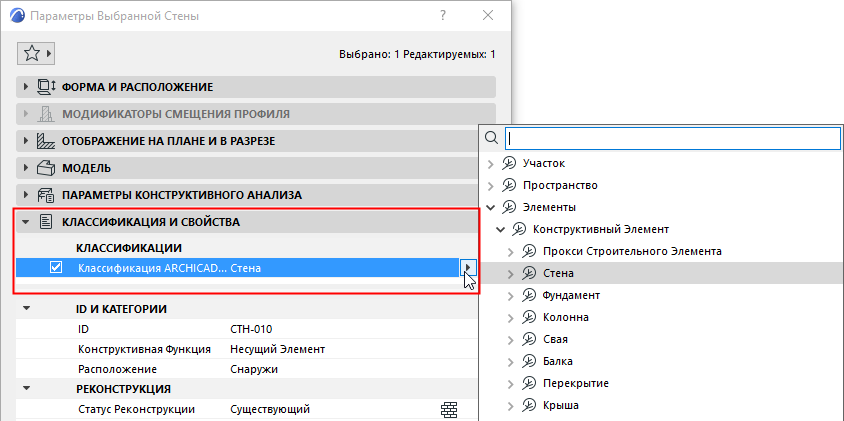Click Несущий Элемент value
This screenshot has width=844, height=421.
[277, 349]
